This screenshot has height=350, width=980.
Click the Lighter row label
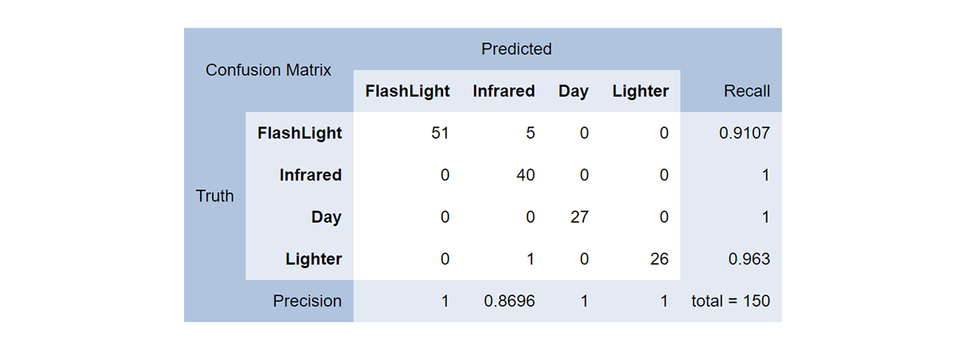[312, 259]
